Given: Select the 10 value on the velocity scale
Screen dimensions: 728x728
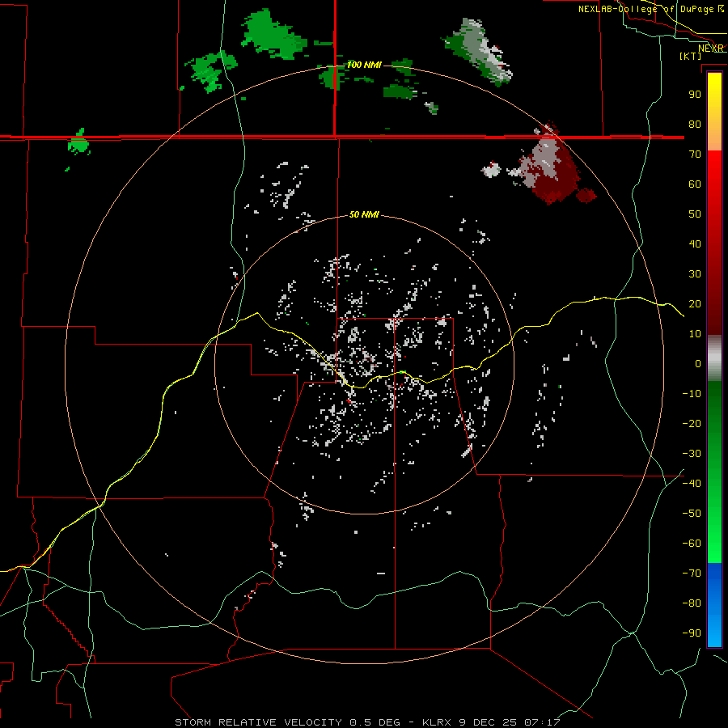Looking at the screenshot, I should tap(695, 334).
